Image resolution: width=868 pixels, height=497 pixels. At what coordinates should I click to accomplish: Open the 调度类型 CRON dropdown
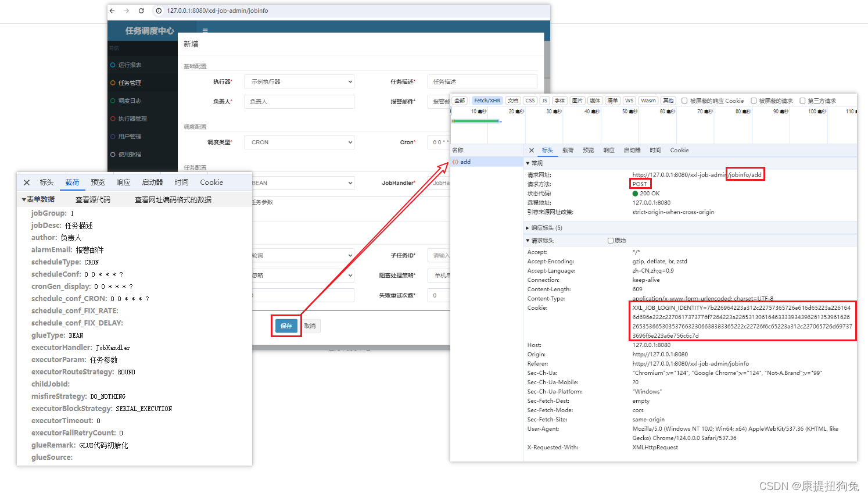coord(299,142)
